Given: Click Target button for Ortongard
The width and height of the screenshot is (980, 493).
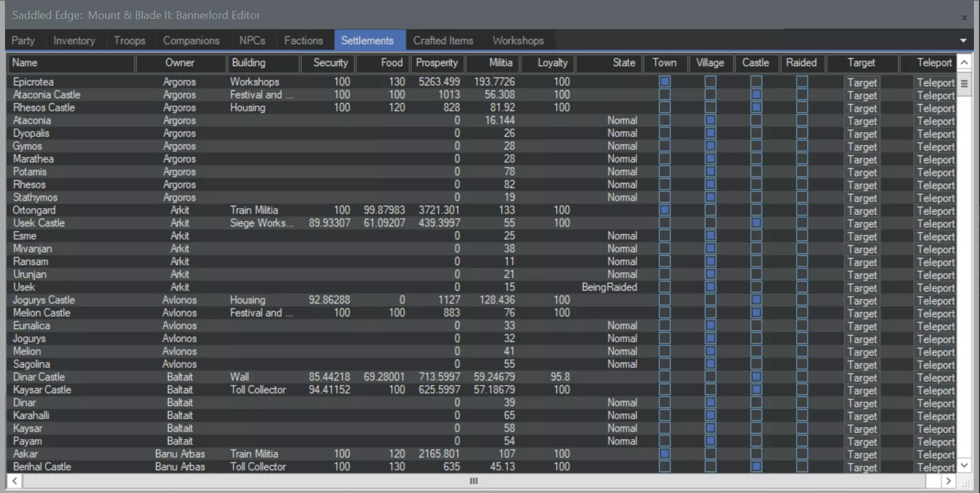Looking at the screenshot, I should pyautogui.click(x=862, y=211).
